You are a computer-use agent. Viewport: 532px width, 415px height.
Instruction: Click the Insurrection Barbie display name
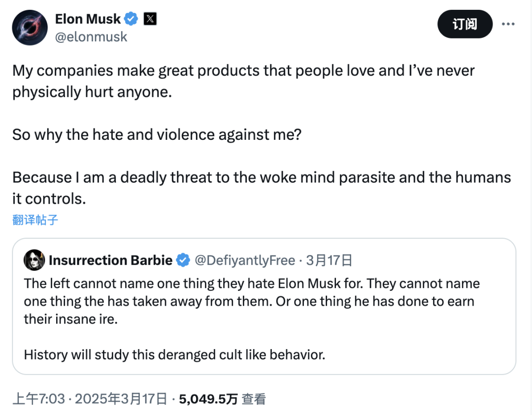pos(111,260)
